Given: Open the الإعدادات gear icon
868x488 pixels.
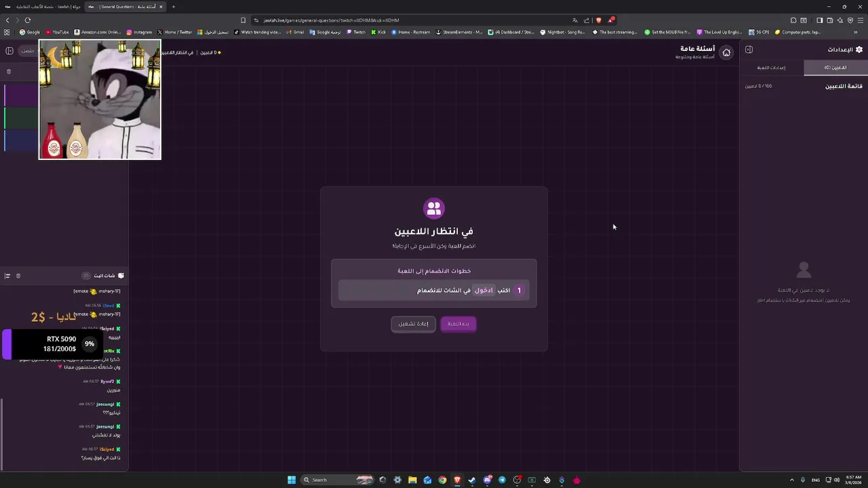Looking at the screenshot, I should click(859, 49).
